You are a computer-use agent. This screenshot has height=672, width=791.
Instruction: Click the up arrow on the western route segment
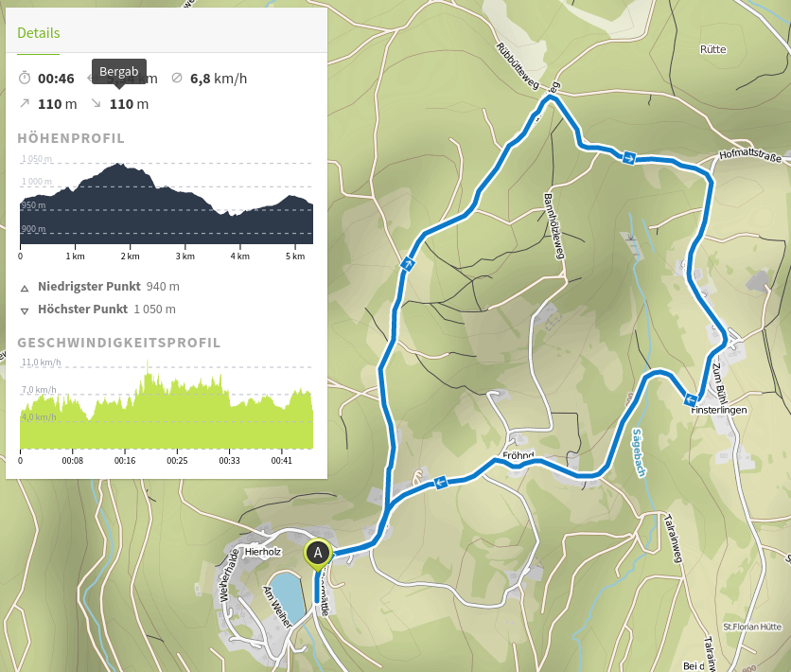(408, 265)
